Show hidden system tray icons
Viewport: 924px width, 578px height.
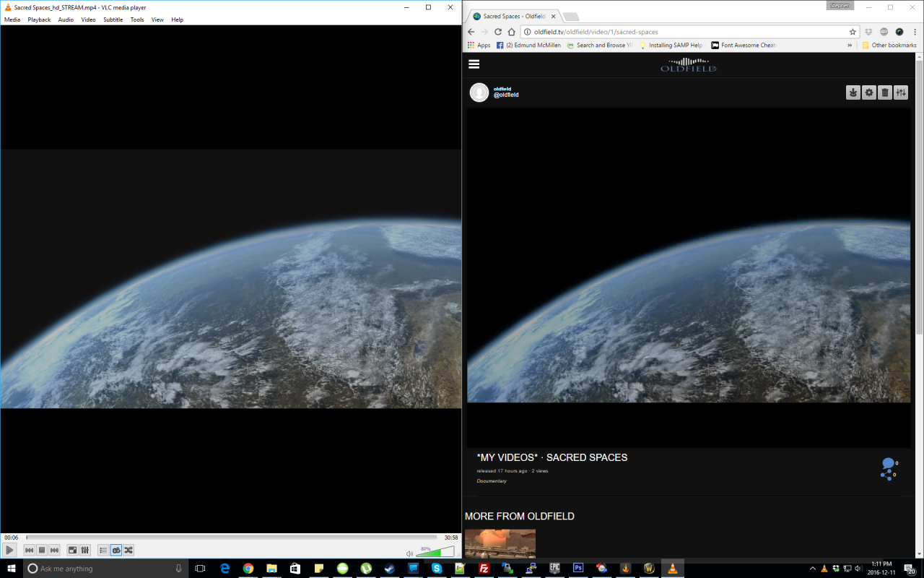click(x=812, y=569)
